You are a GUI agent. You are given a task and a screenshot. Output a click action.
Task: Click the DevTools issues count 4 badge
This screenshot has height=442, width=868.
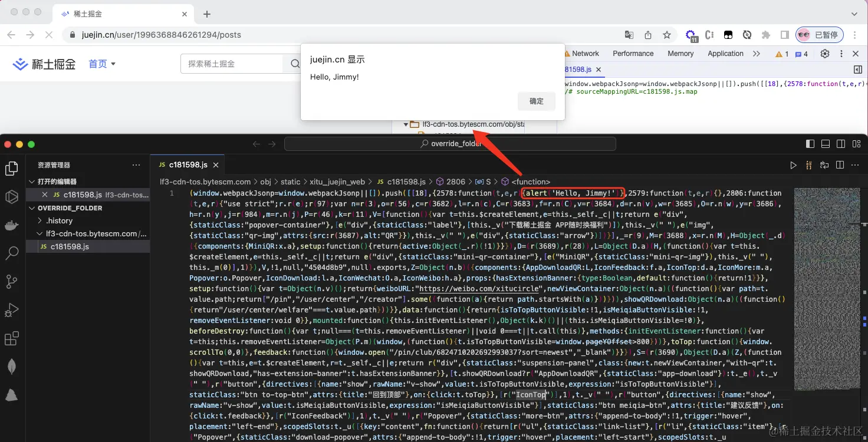802,54
